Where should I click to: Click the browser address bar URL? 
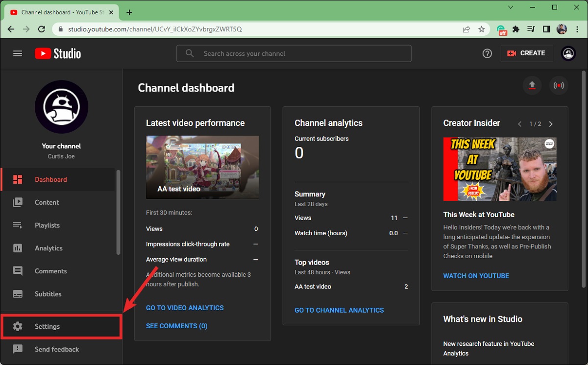click(155, 29)
